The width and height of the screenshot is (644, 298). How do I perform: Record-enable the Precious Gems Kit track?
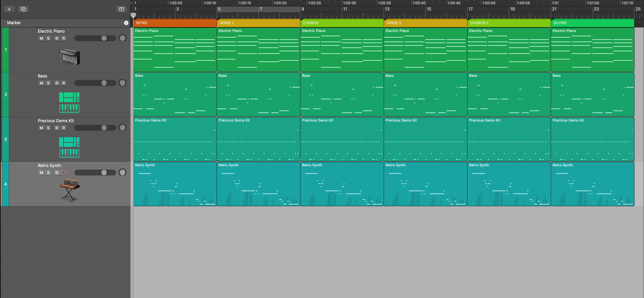pyautogui.click(x=64, y=128)
